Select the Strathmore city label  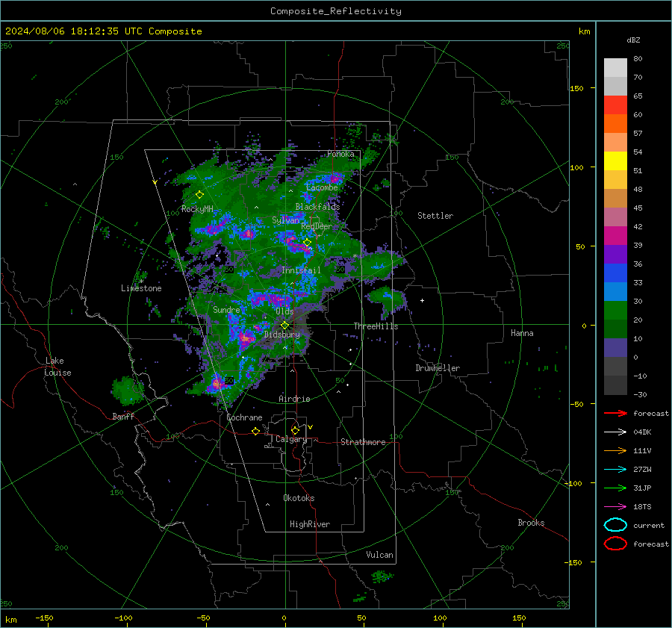(x=363, y=442)
